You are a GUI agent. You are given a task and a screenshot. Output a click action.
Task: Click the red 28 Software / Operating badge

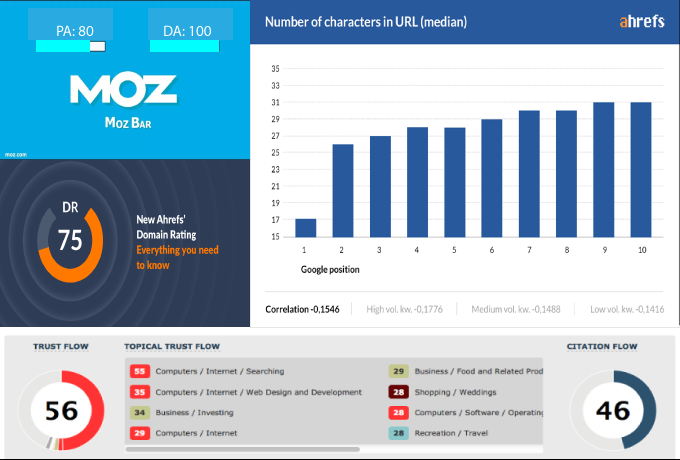click(x=399, y=412)
